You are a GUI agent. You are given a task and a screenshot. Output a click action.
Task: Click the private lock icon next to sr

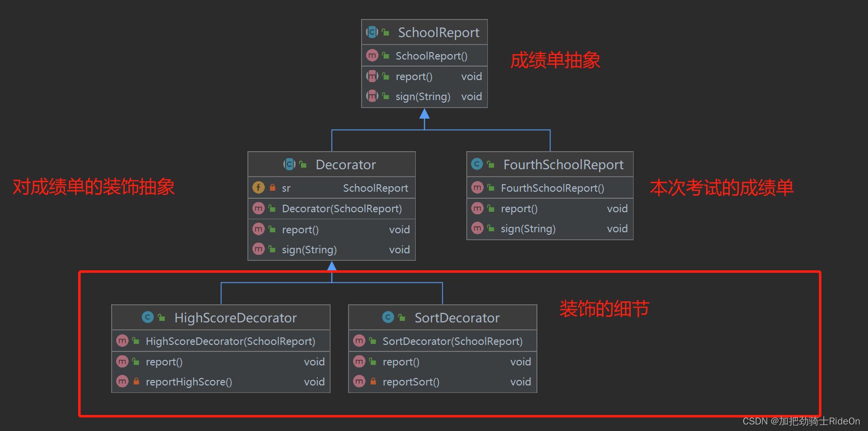pyautogui.click(x=272, y=188)
